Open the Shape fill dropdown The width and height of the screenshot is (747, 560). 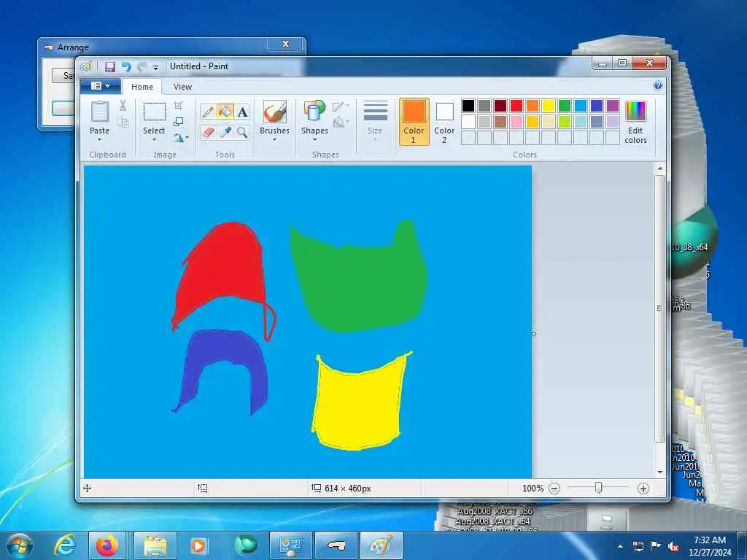(341, 122)
